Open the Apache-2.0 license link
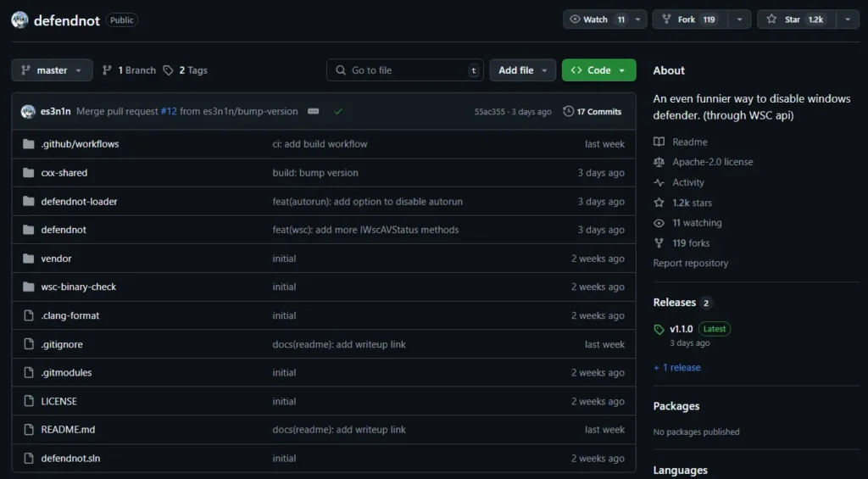 [712, 162]
